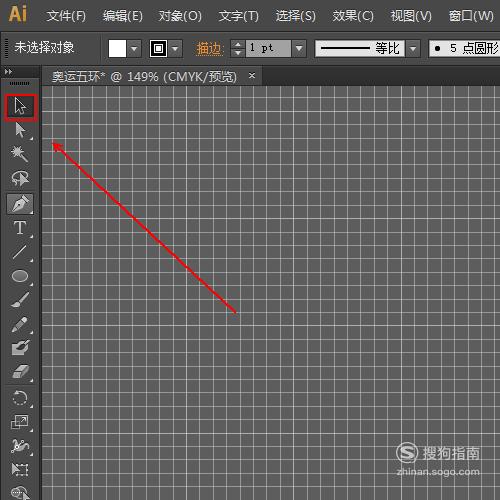Image resolution: width=500 pixels, height=500 pixels.
Task: Select the Width/Warp tool
Action: pyautogui.click(x=20, y=446)
